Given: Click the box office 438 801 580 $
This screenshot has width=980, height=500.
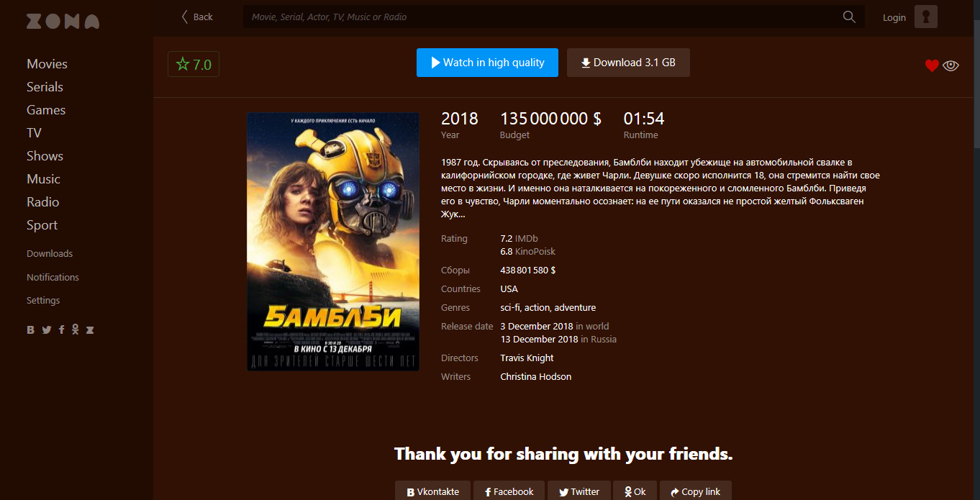Looking at the screenshot, I should [x=527, y=271].
